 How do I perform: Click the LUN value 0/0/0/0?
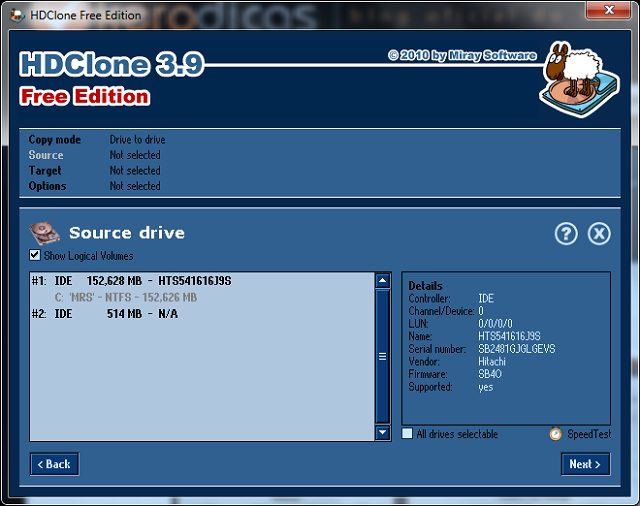point(495,324)
